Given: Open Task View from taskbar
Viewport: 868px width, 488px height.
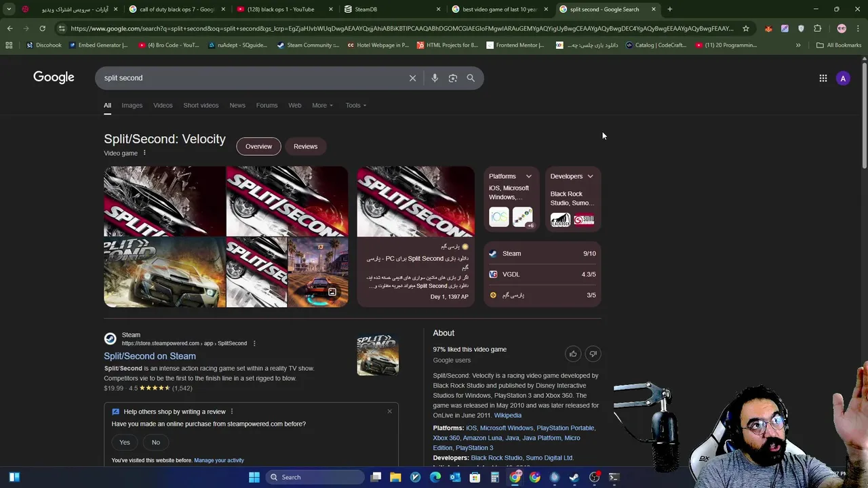Looking at the screenshot, I should (x=376, y=477).
